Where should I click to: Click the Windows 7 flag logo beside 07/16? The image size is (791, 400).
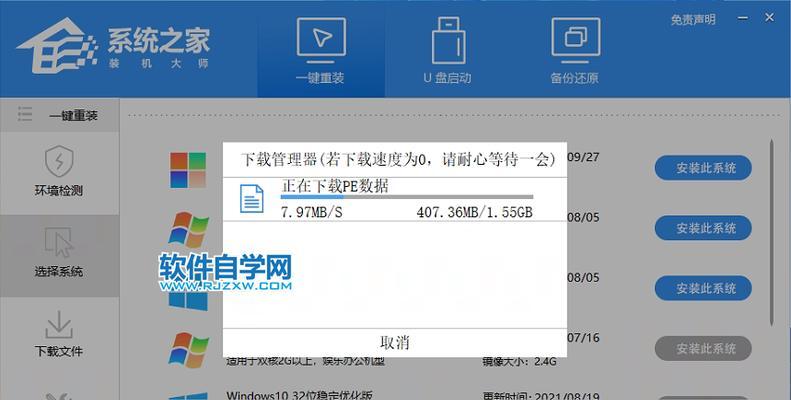pos(189,350)
